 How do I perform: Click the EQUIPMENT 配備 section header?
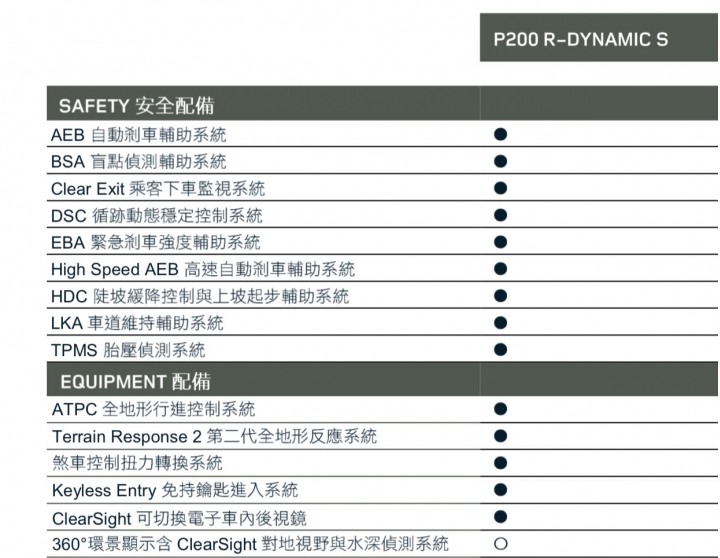tap(135, 381)
